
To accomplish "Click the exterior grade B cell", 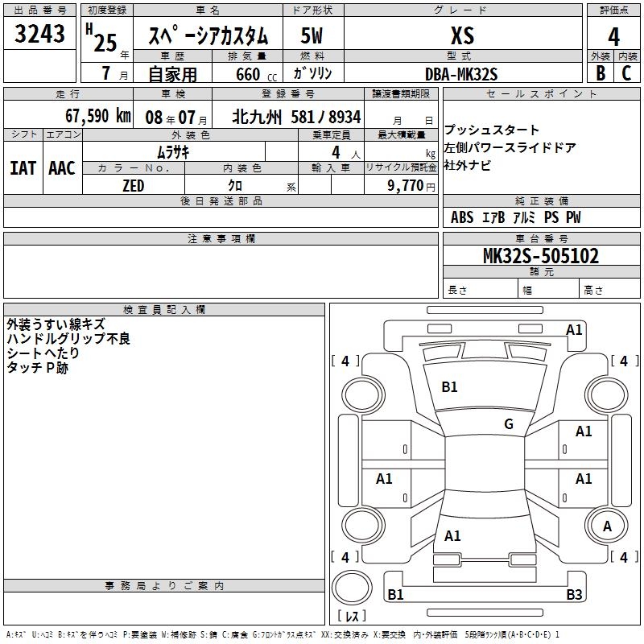I will click(x=600, y=73).
